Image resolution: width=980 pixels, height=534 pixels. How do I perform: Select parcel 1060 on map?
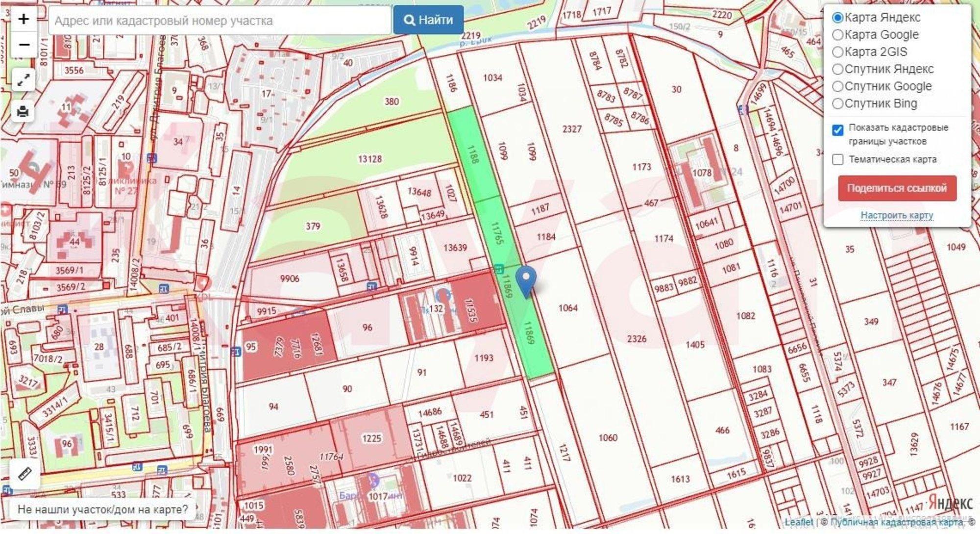(x=608, y=437)
